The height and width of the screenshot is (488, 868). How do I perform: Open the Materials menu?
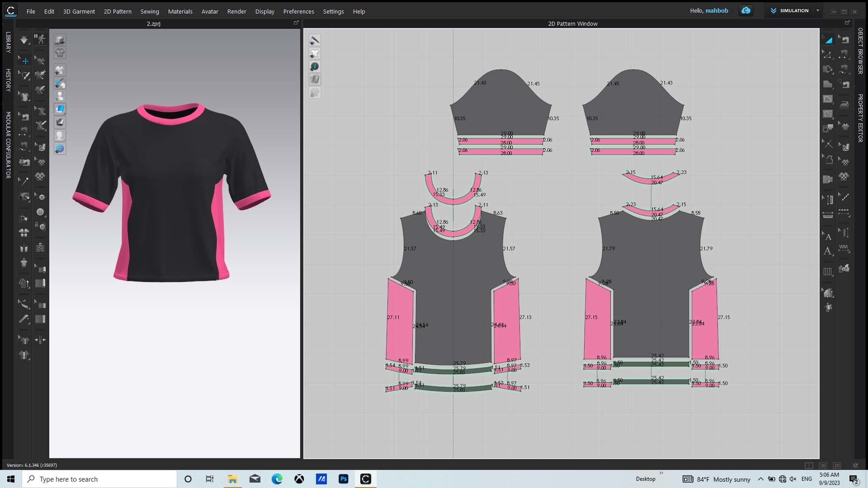pos(180,11)
